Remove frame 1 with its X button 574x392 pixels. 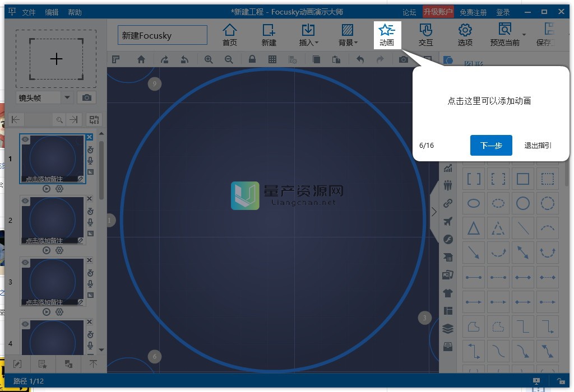tap(89, 137)
